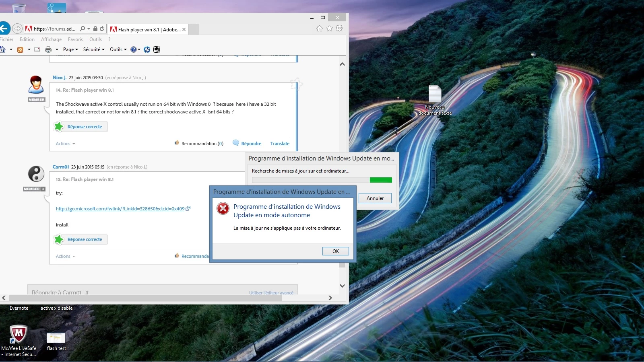Click Nico J. avatar image
Image resolution: width=644 pixels, height=362 pixels.
coord(36,85)
